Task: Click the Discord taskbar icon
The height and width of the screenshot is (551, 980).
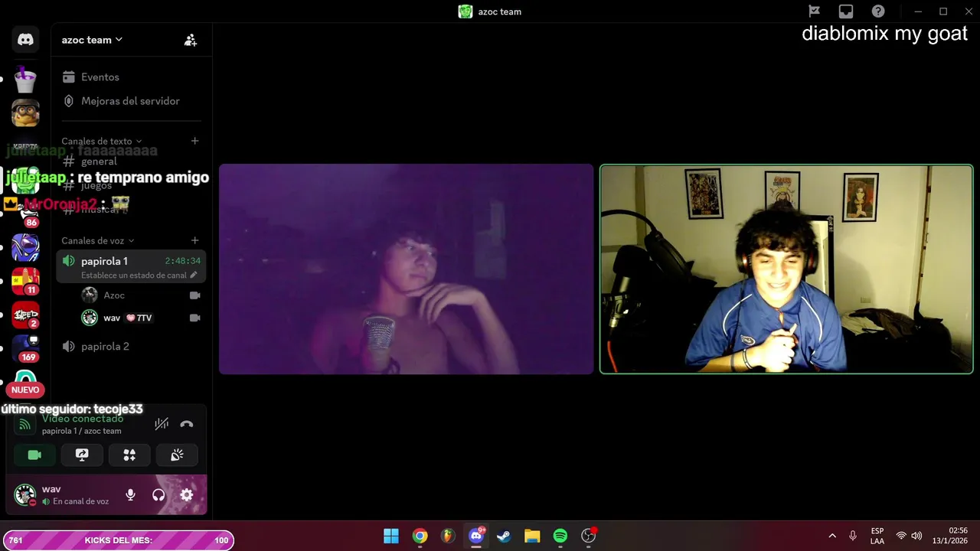Action: tap(476, 536)
